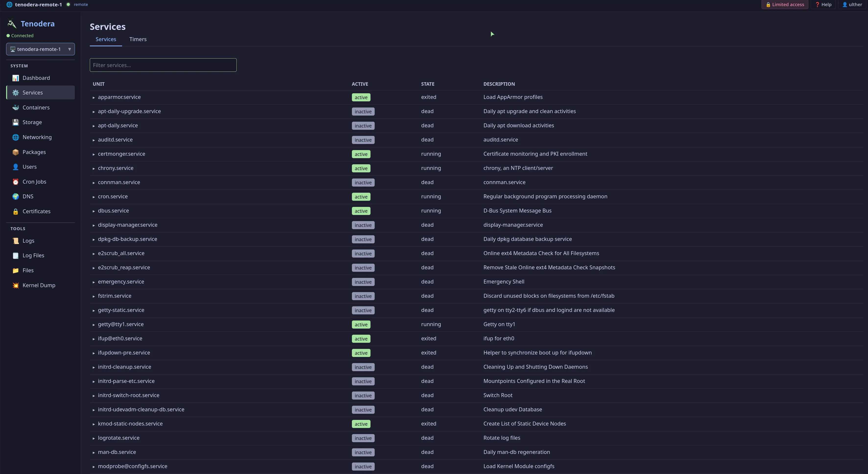Click the globe icon beside tenodera-remote-1 title
The width and height of the screenshot is (868, 474).
pyautogui.click(x=10, y=4)
